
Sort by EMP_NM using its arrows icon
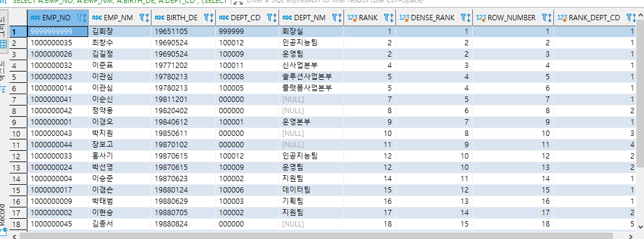(147, 18)
